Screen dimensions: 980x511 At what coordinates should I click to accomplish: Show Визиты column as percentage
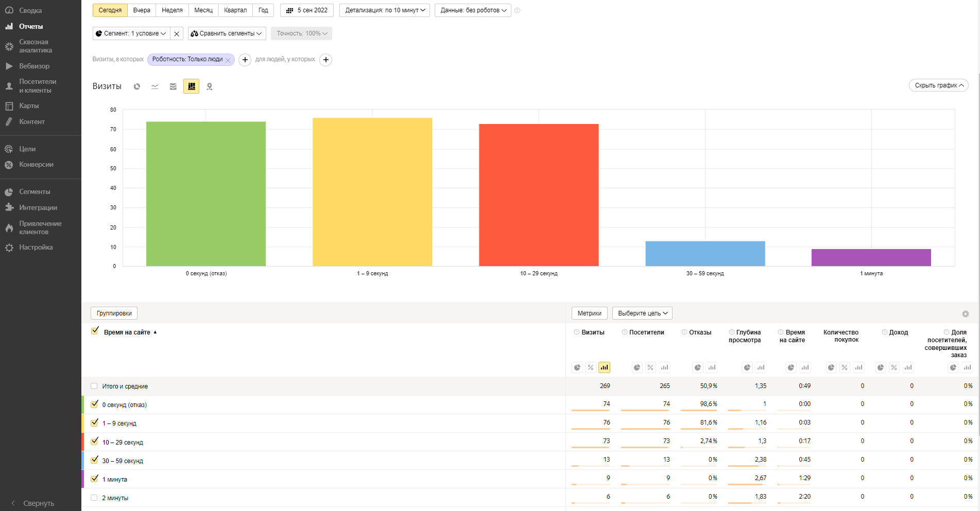coord(591,367)
